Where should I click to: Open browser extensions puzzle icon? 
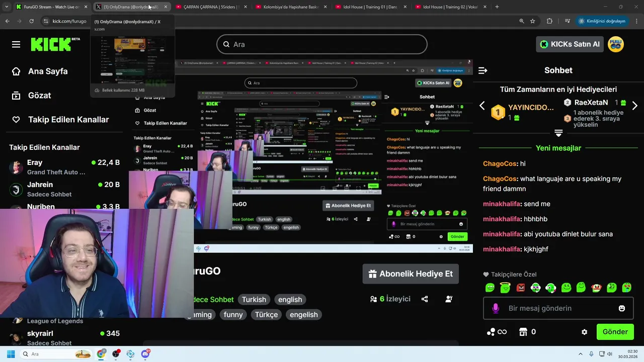pyautogui.click(x=549, y=21)
